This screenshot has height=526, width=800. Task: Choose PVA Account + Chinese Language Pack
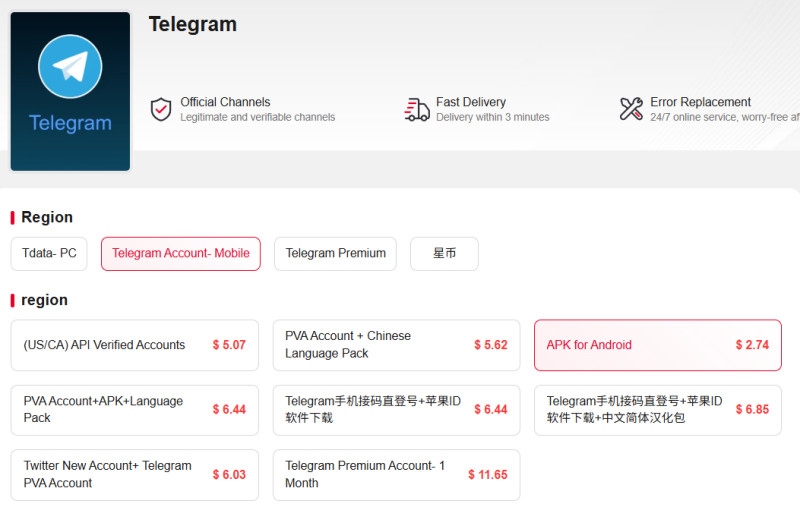396,345
